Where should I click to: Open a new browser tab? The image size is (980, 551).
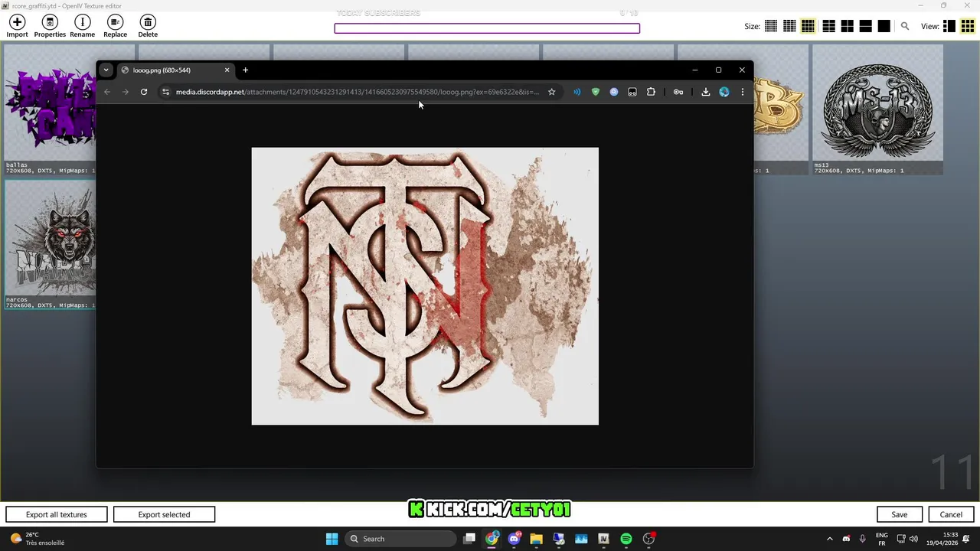[x=245, y=70]
